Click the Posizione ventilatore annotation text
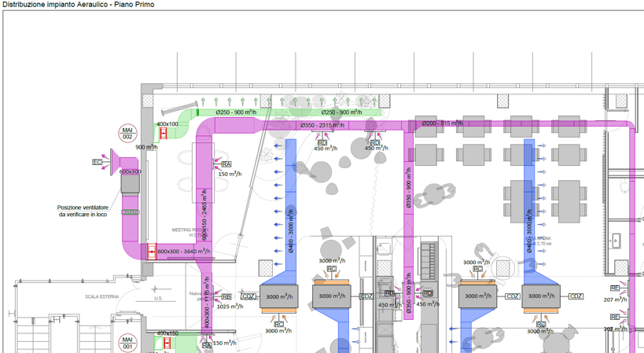 (x=83, y=211)
